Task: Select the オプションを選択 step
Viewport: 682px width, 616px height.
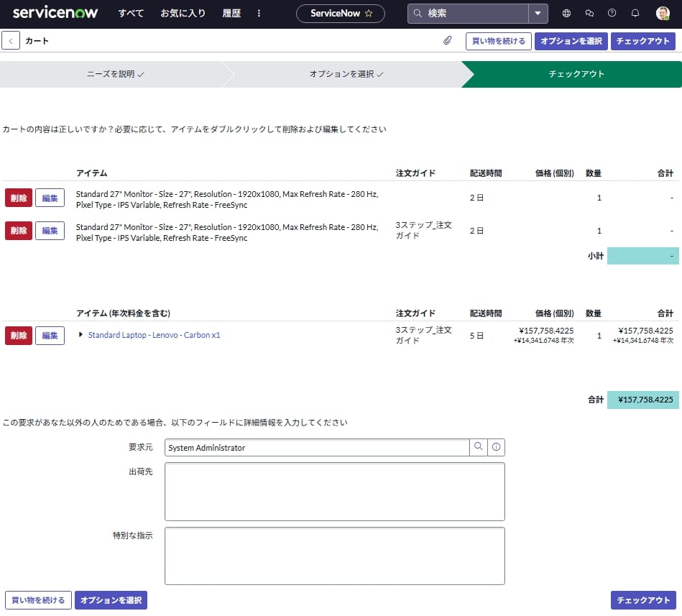Action: (x=346, y=74)
